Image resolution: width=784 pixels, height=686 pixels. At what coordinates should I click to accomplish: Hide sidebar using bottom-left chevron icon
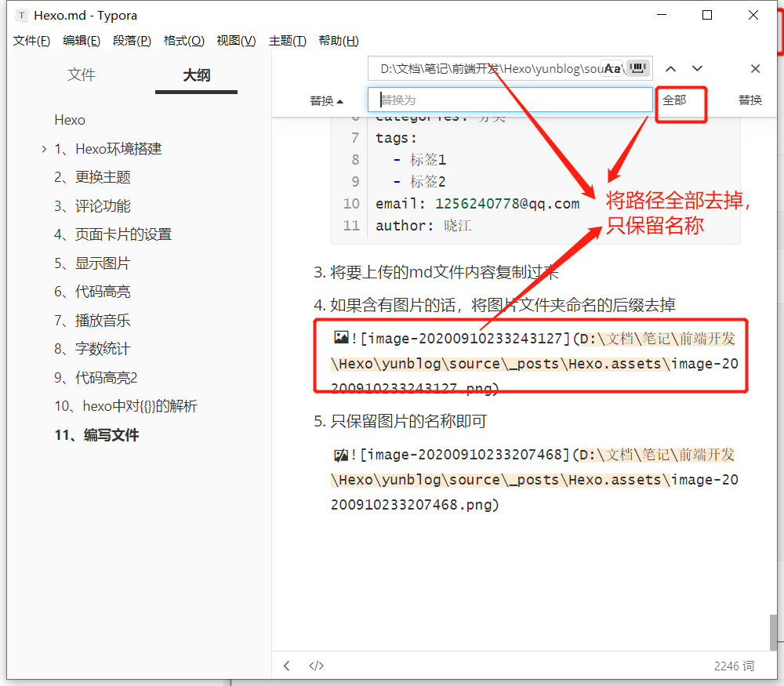[287, 666]
